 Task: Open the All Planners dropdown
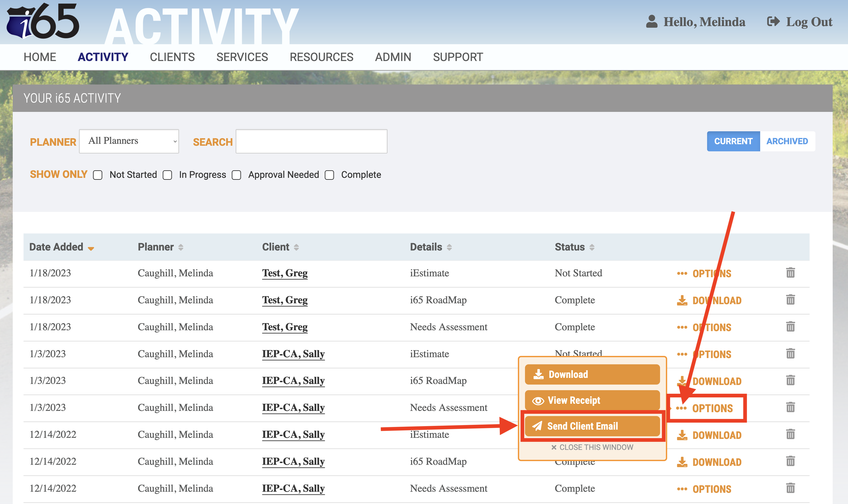click(129, 141)
